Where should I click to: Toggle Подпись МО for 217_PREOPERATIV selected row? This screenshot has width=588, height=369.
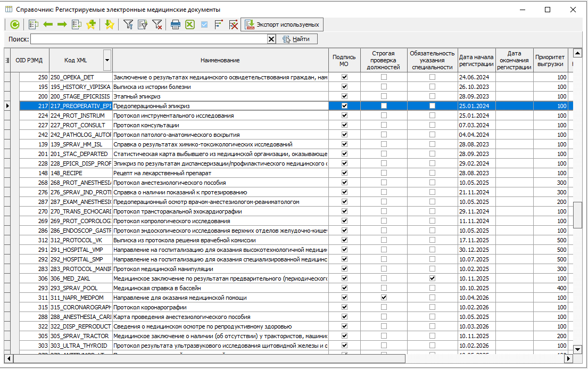coord(345,106)
